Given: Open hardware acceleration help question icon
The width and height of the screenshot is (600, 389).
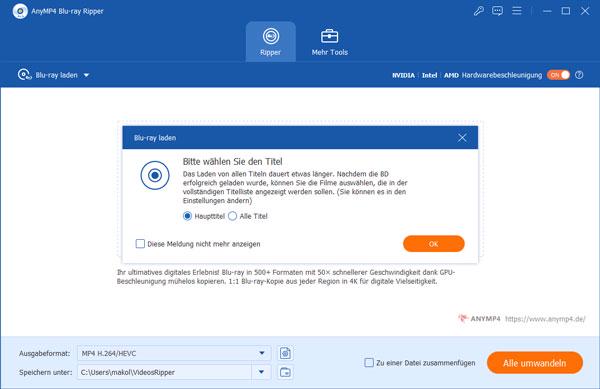Looking at the screenshot, I should pyautogui.click(x=579, y=75).
